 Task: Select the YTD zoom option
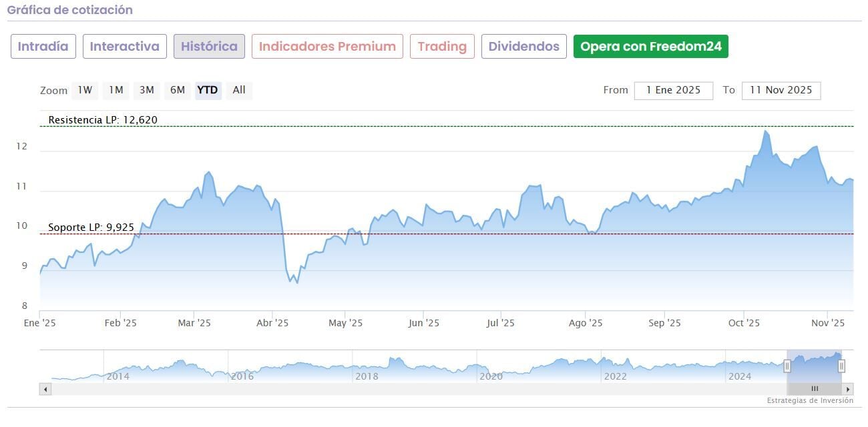(x=208, y=90)
